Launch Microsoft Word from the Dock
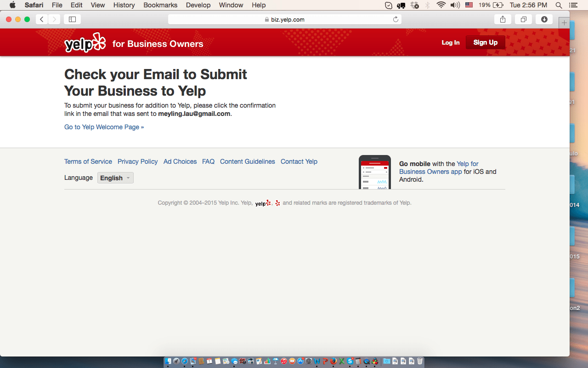This screenshot has height=368, width=588. coord(317,361)
